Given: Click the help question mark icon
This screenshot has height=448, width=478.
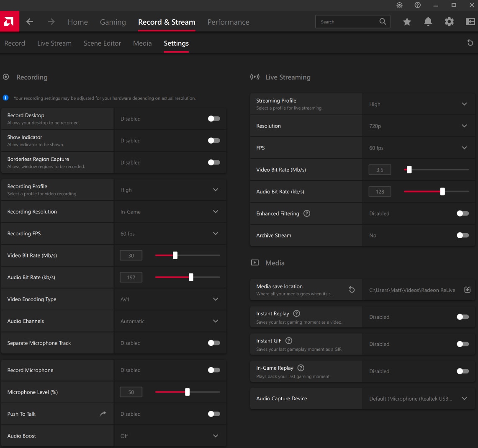Looking at the screenshot, I should pyautogui.click(x=417, y=5).
